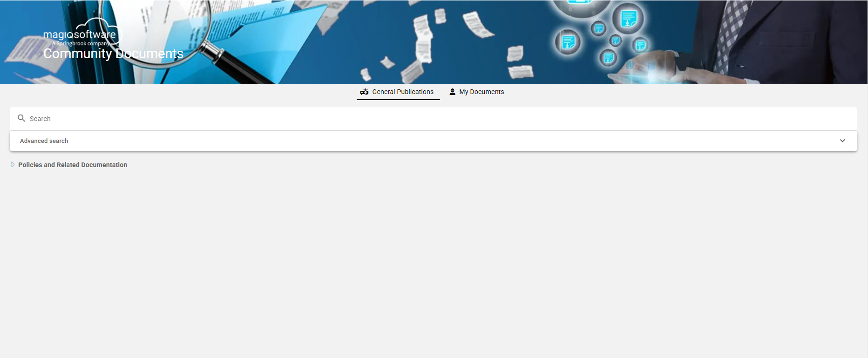The width and height of the screenshot is (868, 358).
Task: Click the My Documents person icon
Action: tap(452, 92)
